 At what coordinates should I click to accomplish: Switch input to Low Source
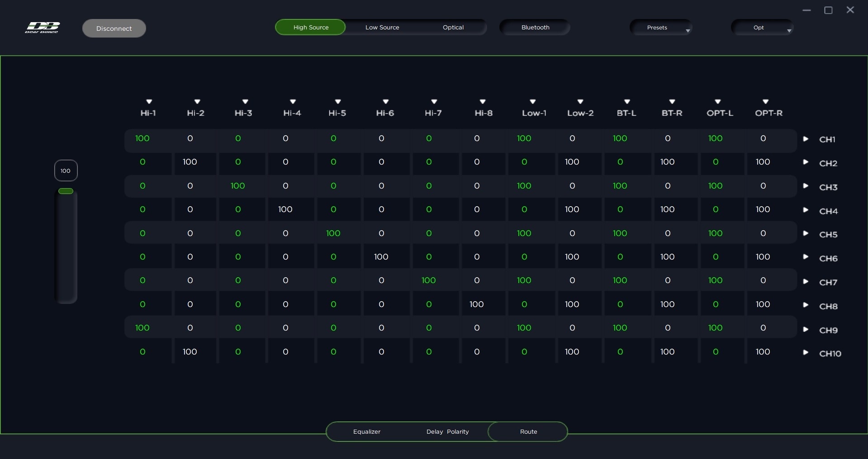[382, 27]
